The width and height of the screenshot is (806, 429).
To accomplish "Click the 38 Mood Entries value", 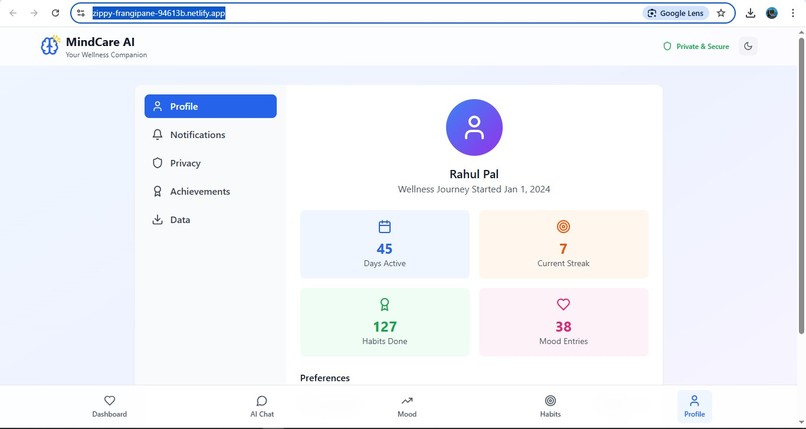I will 563,327.
